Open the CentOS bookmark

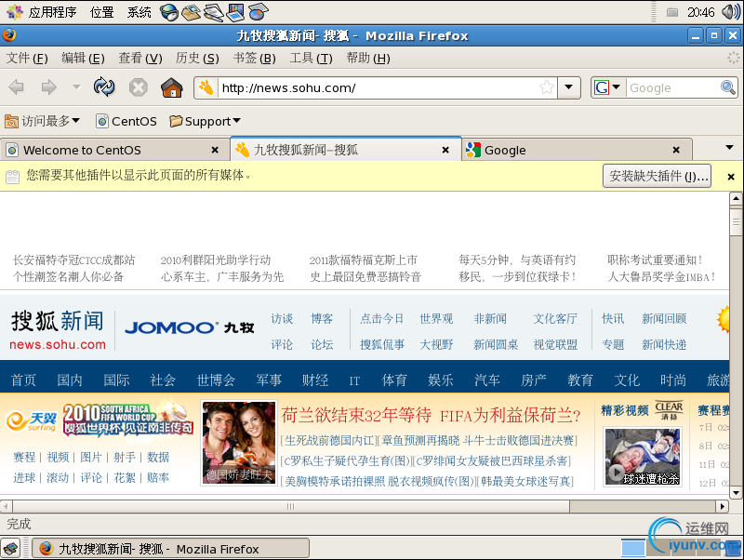[126, 122]
